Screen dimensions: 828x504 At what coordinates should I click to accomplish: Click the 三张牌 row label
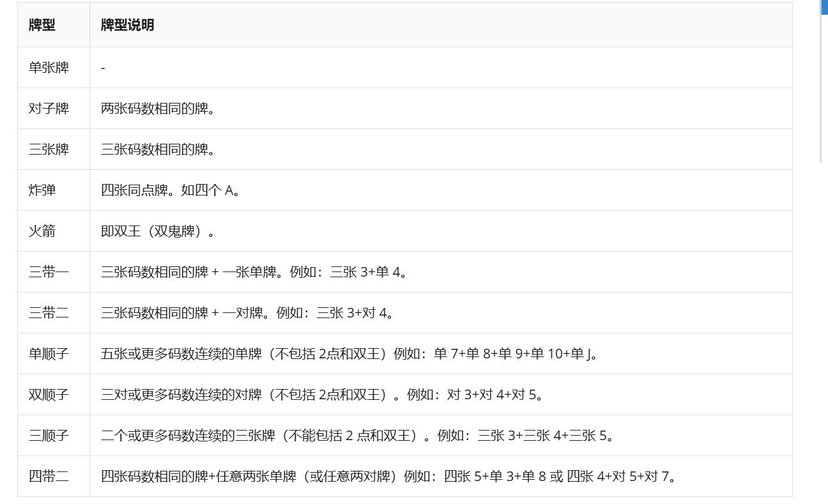coord(49,149)
